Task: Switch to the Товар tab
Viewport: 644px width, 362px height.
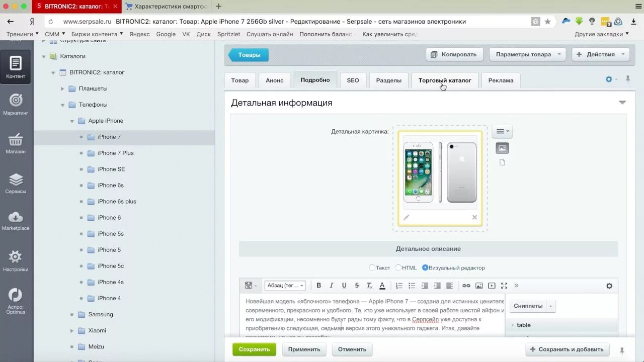Action: [240, 80]
